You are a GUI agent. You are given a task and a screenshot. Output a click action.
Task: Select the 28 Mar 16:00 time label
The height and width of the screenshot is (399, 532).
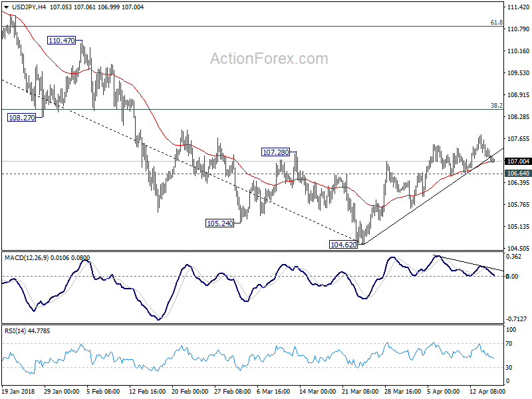tap(402, 391)
